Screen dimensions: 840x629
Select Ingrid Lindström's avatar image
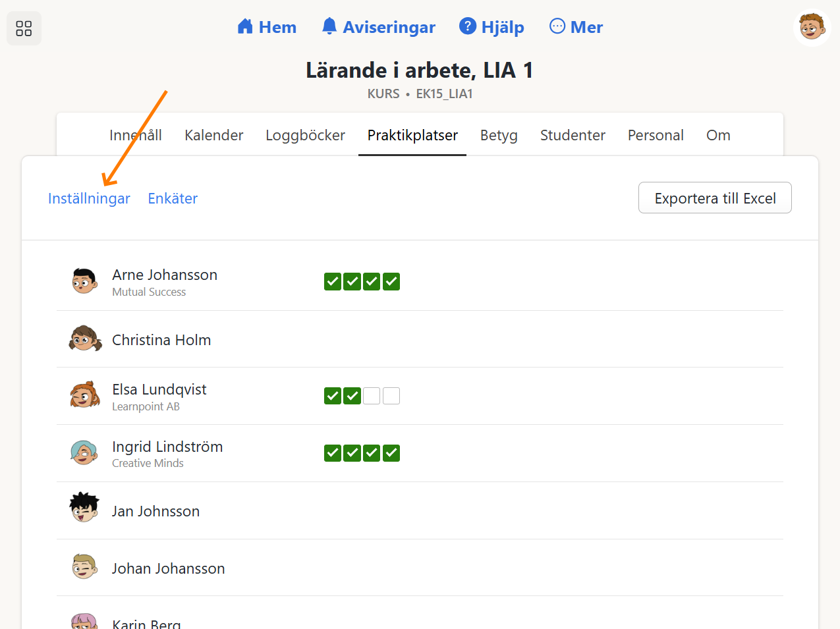(x=84, y=453)
